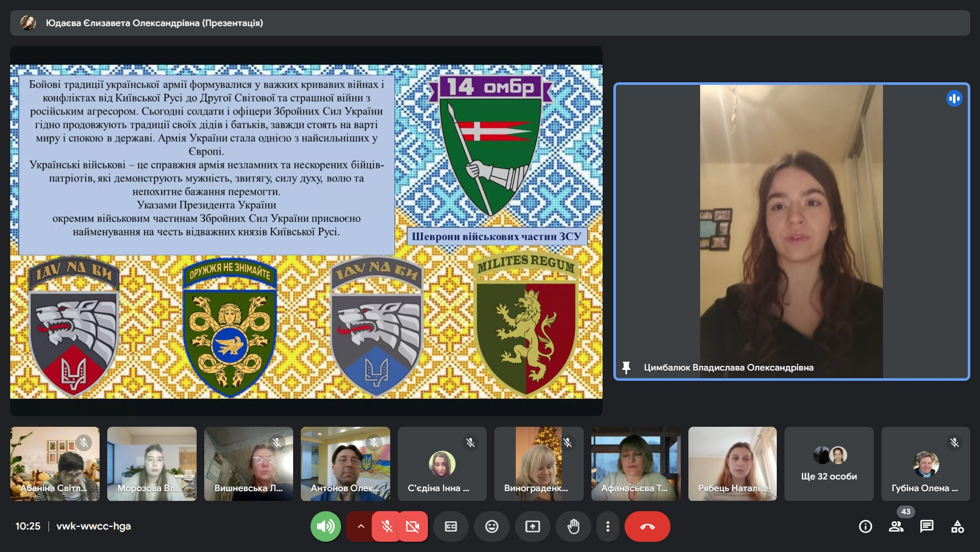Click muted mic icon on Вишневська tile
The width and height of the screenshot is (980, 552).
point(277,442)
